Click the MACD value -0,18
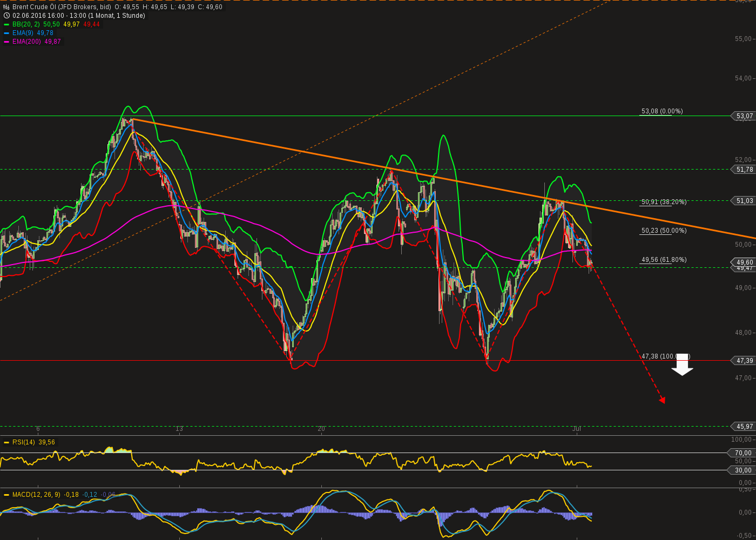Viewport: 756px width, 540px height. [x=71, y=495]
